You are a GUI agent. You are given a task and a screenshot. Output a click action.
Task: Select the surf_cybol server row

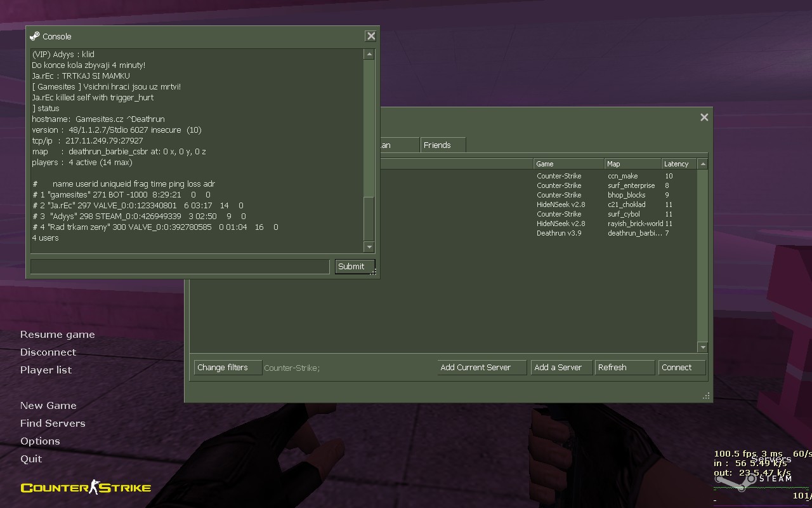tap(539, 214)
